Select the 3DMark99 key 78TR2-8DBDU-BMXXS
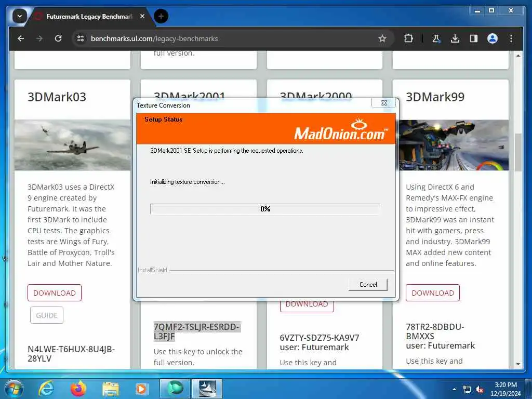Image resolution: width=532 pixels, height=399 pixels. pos(435,331)
